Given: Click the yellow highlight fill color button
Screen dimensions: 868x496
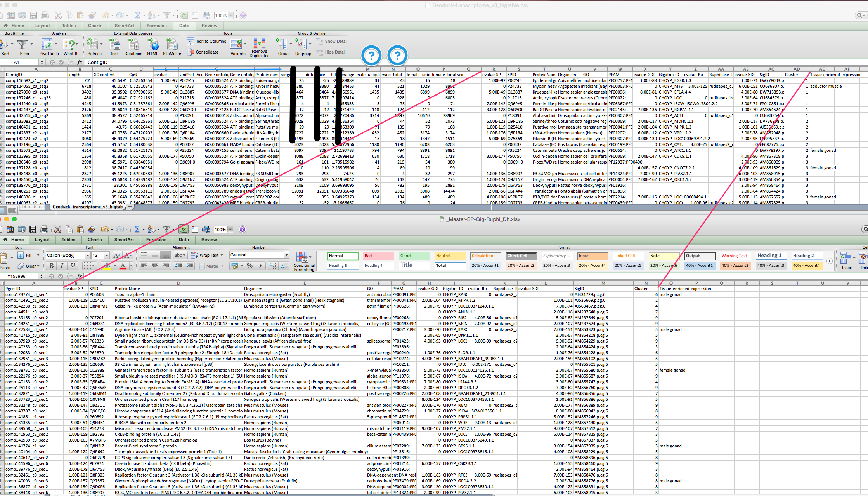Looking at the screenshot, I should pyautogui.click(x=106, y=266).
